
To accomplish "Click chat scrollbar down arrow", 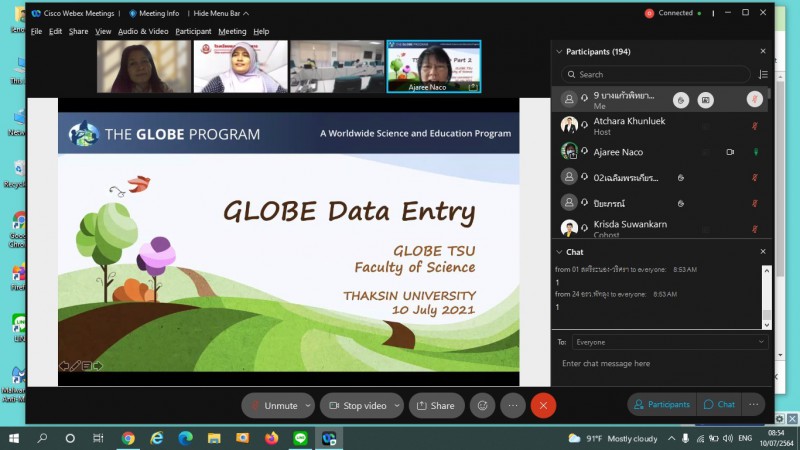I will pos(766,324).
